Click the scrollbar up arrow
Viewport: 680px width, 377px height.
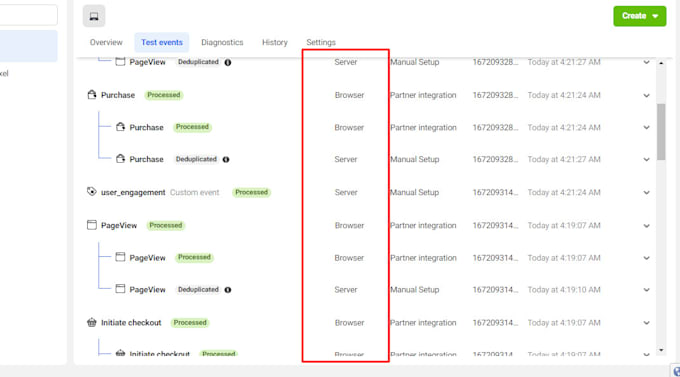pyautogui.click(x=661, y=63)
